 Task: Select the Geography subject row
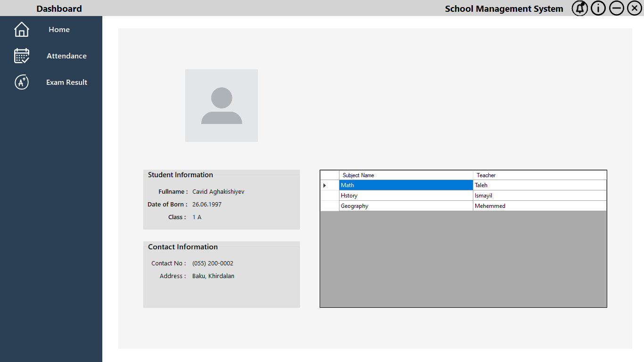pyautogui.click(x=405, y=206)
